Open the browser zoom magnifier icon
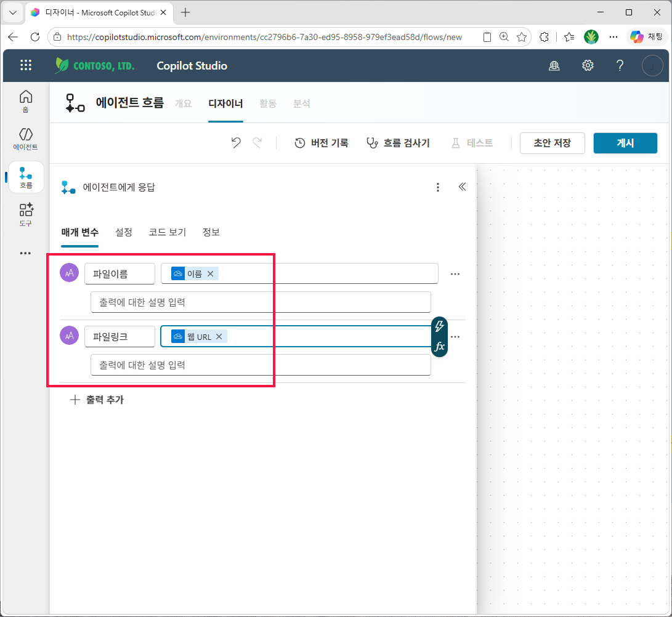The height and width of the screenshot is (617, 672). coord(504,38)
